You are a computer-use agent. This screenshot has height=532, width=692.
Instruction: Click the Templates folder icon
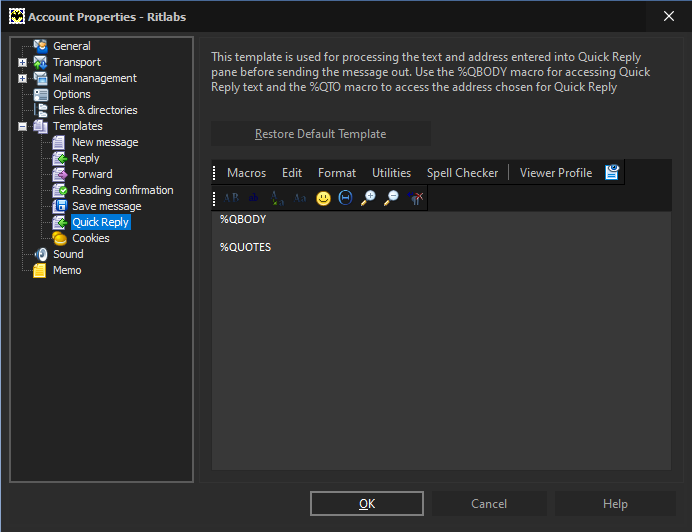[41, 126]
